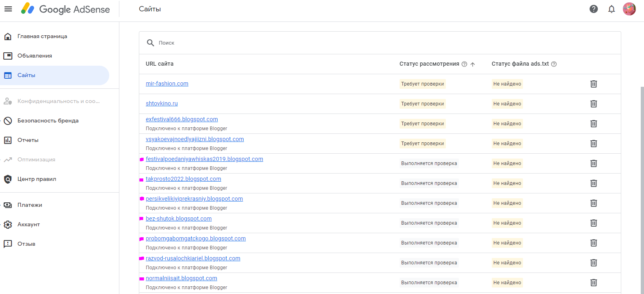644x294 pixels.
Task: Click the Статус рассмотрения header text
Action: (x=429, y=64)
